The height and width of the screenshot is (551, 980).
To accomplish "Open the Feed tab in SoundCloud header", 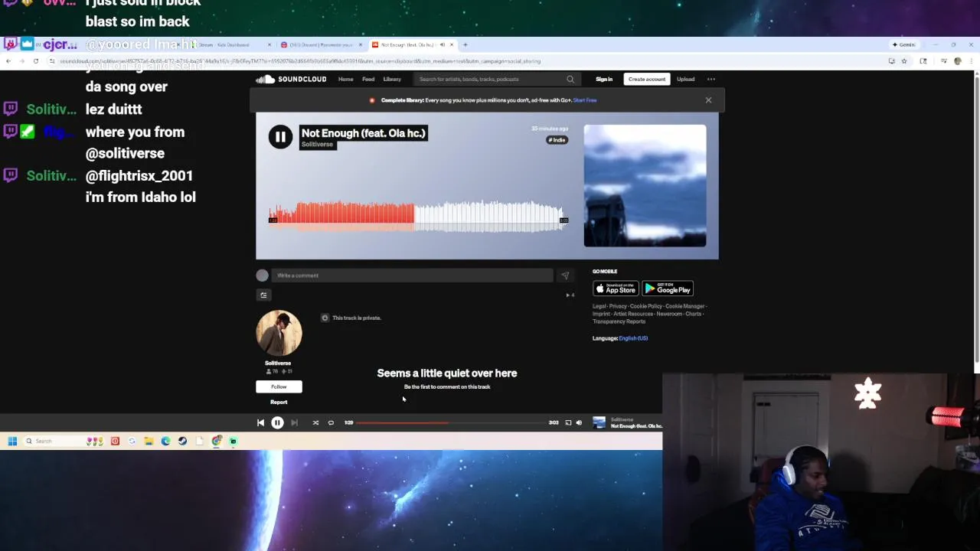I will [x=368, y=79].
